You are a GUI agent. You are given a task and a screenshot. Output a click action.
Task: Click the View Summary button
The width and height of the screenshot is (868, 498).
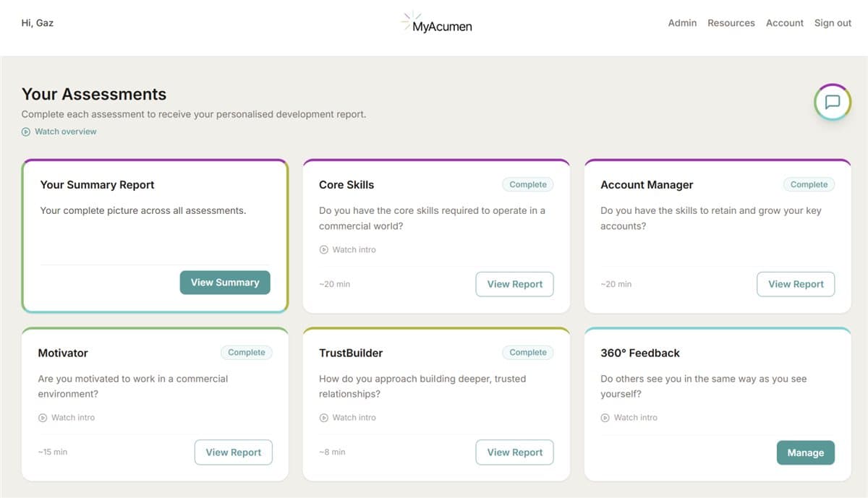point(225,283)
